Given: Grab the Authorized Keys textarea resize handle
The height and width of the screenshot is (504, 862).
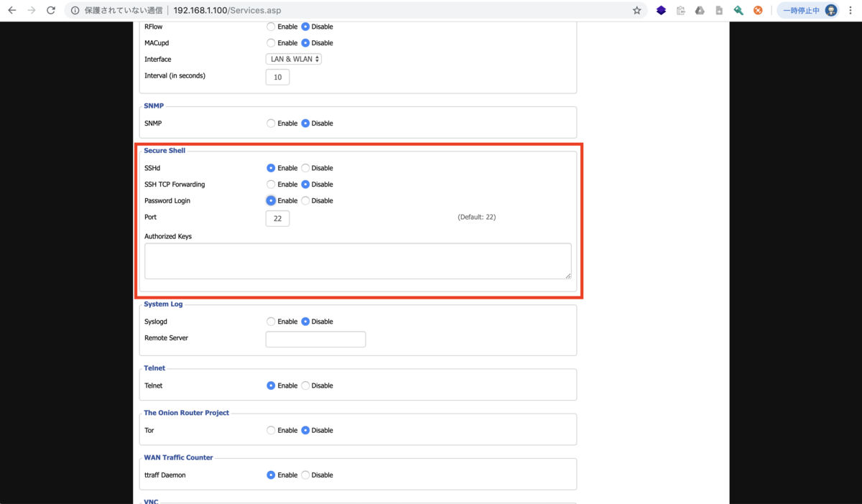Looking at the screenshot, I should point(568,276).
